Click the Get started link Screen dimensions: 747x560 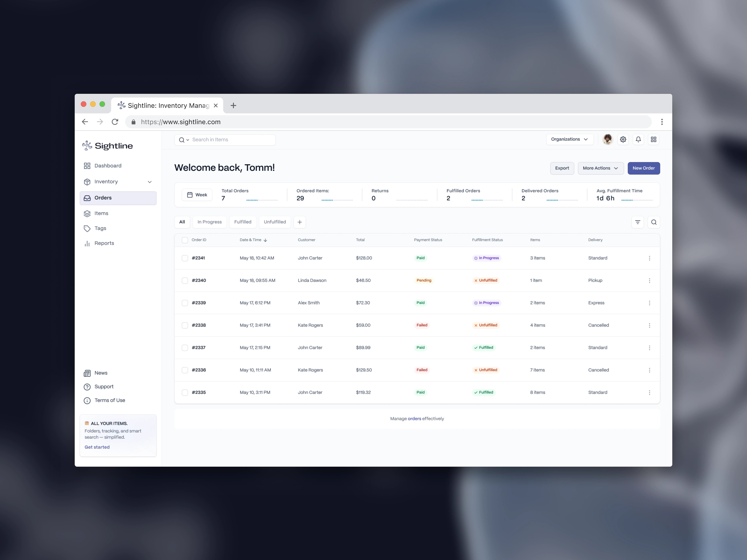click(x=97, y=447)
